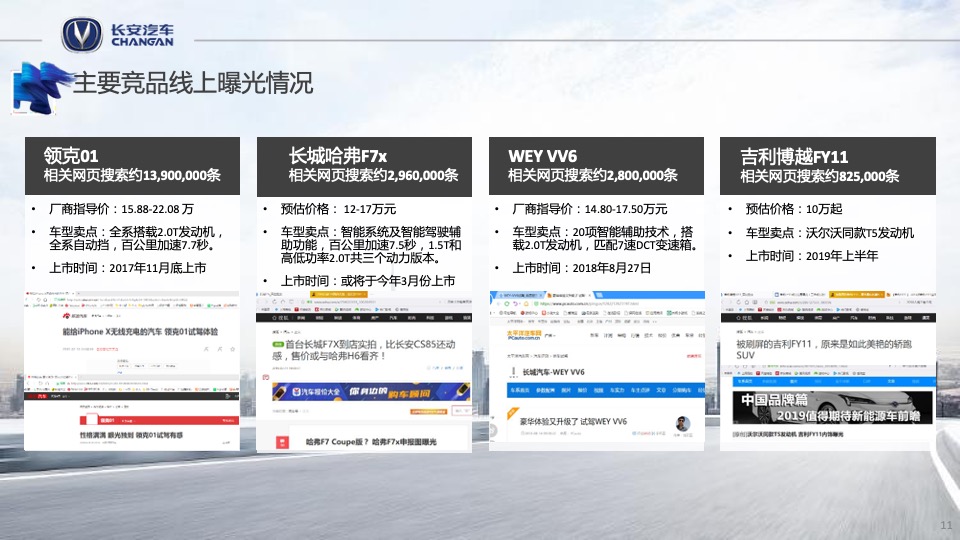Select the 预估价格：10万起 bullet
Screen dimensions: 960x540
(x=793, y=209)
